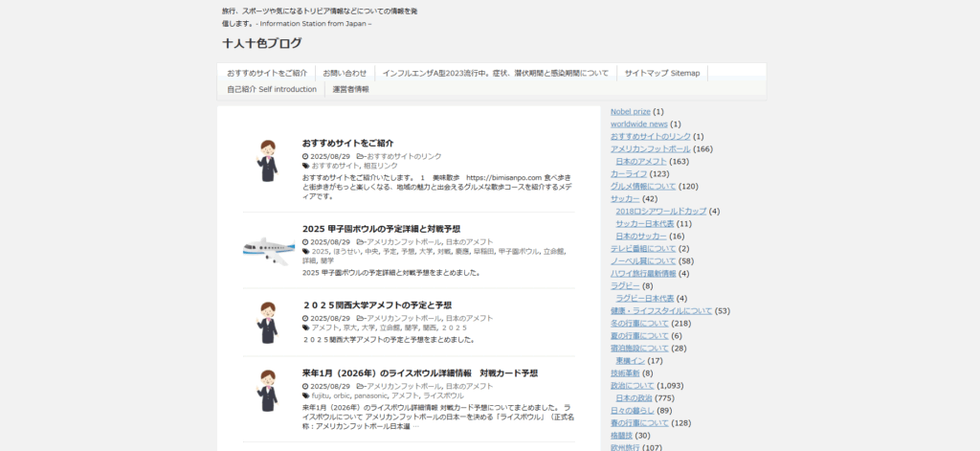Open the 来年1月（2026年）のライスボウル post title
This screenshot has width=980, height=451.
click(x=420, y=372)
